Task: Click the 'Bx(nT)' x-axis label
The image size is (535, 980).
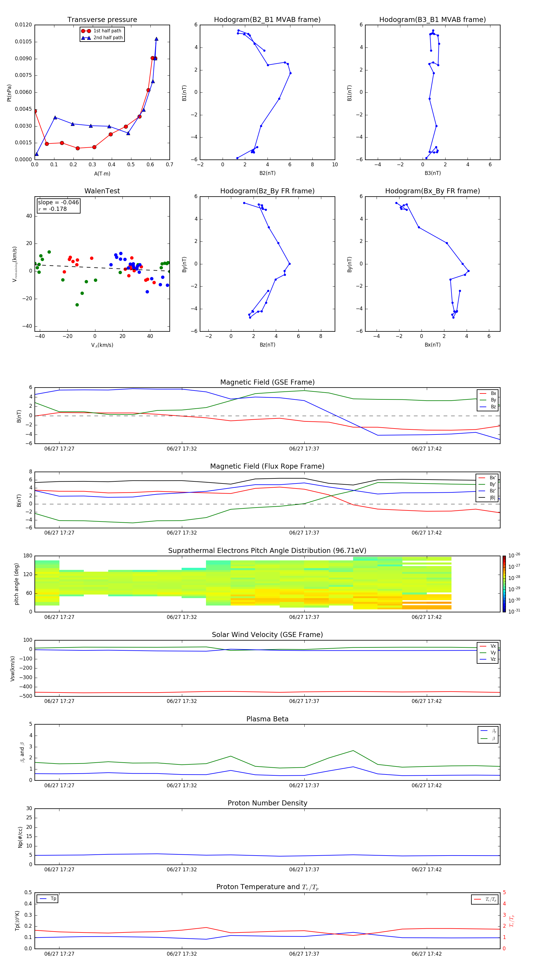Action: click(x=432, y=345)
